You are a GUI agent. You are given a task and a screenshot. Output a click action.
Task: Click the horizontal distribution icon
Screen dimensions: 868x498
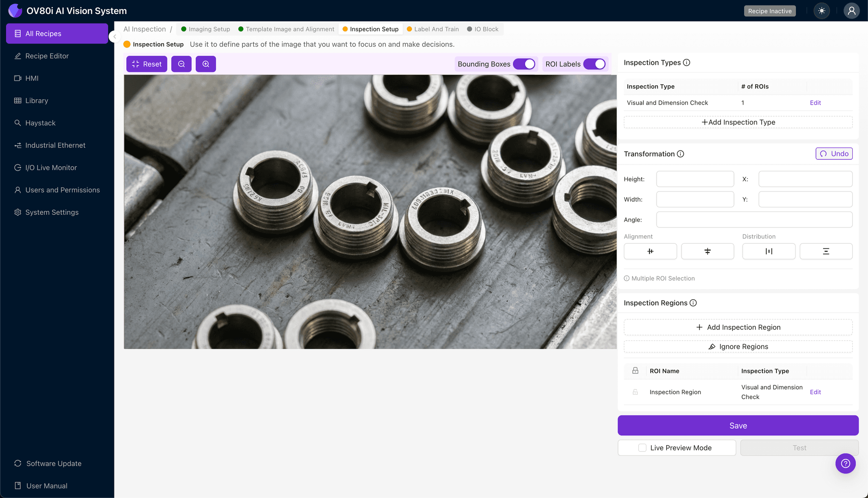click(768, 251)
